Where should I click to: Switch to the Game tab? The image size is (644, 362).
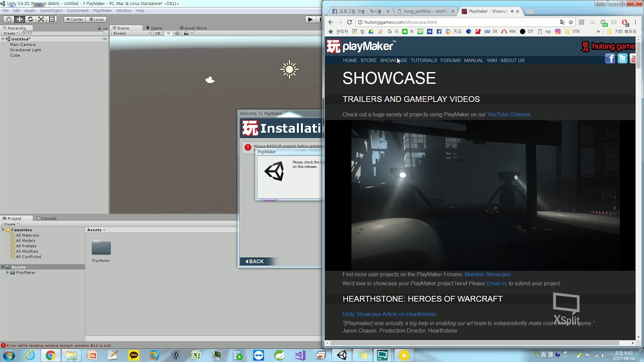click(154, 28)
